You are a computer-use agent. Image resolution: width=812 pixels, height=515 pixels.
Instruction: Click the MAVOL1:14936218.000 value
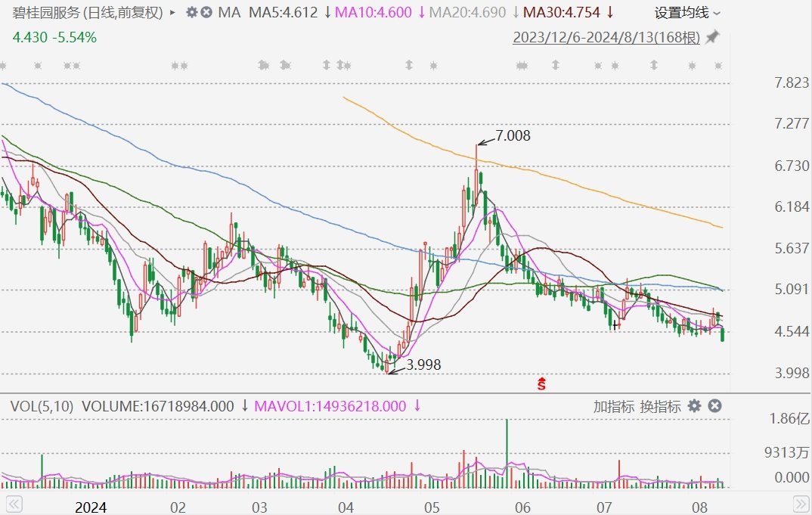pyautogui.click(x=330, y=406)
